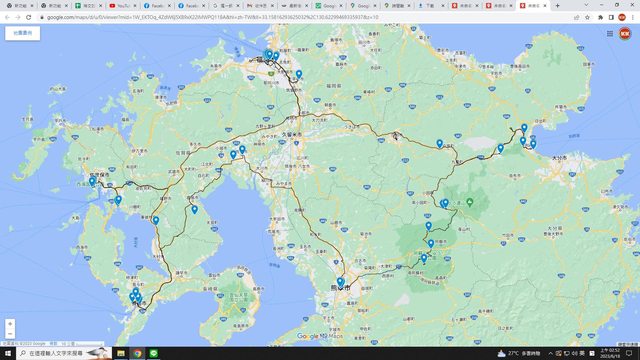
Task: Open the browser extensions puzzle icon
Action: (600, 17)
